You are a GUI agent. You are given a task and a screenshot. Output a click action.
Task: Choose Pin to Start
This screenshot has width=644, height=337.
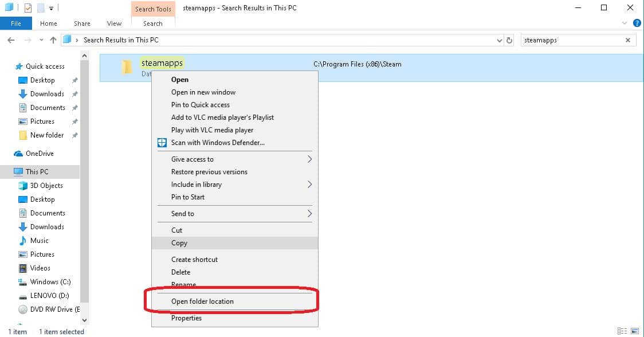[x=234, y=197]
